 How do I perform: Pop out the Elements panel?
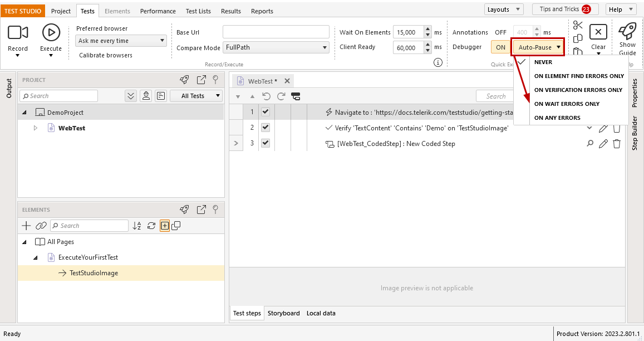click(x=201, y=210)
